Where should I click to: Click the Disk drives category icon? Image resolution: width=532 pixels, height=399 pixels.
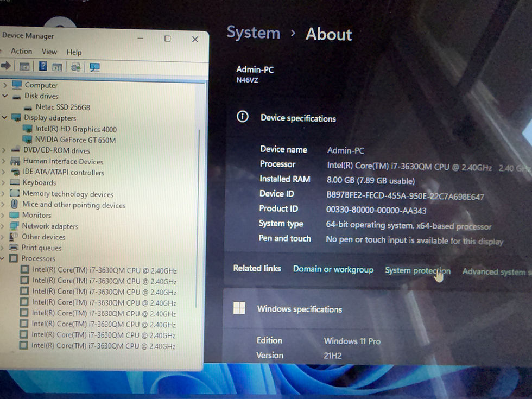pos(17,97)
